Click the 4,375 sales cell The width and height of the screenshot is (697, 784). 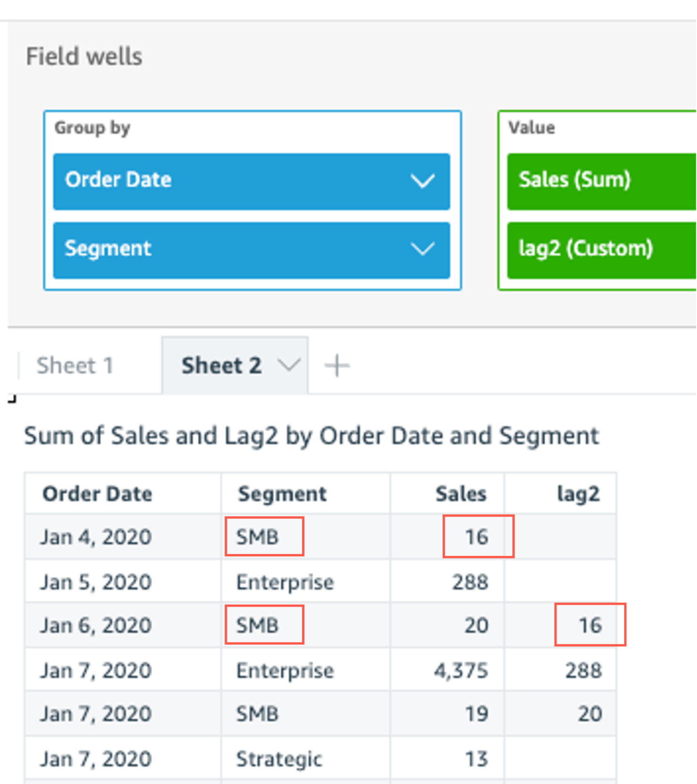click(x=461, y=670)
